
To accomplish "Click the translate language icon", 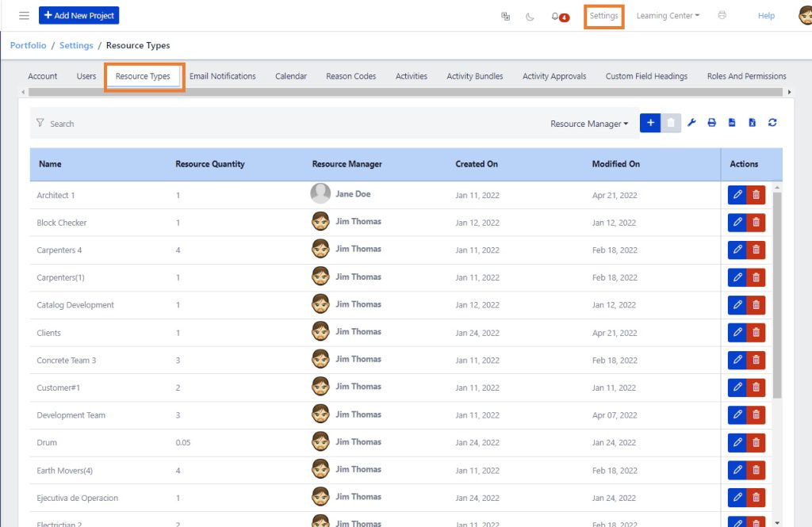I will [x=505, y=16].
